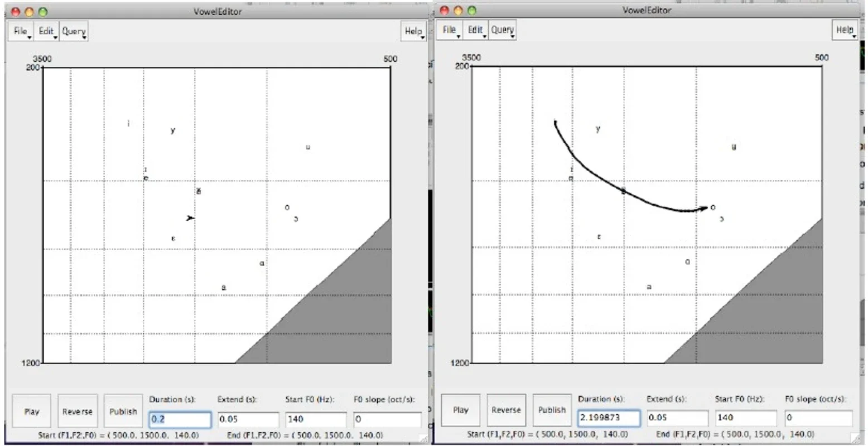The height and width of the screenshot is (446, 868).
Task: Focus Extend field in left window
Action: 248,419
